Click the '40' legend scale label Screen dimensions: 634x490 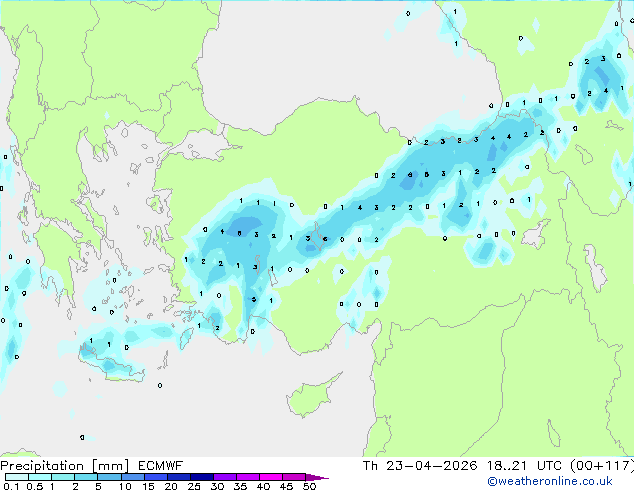pos(263,486)
